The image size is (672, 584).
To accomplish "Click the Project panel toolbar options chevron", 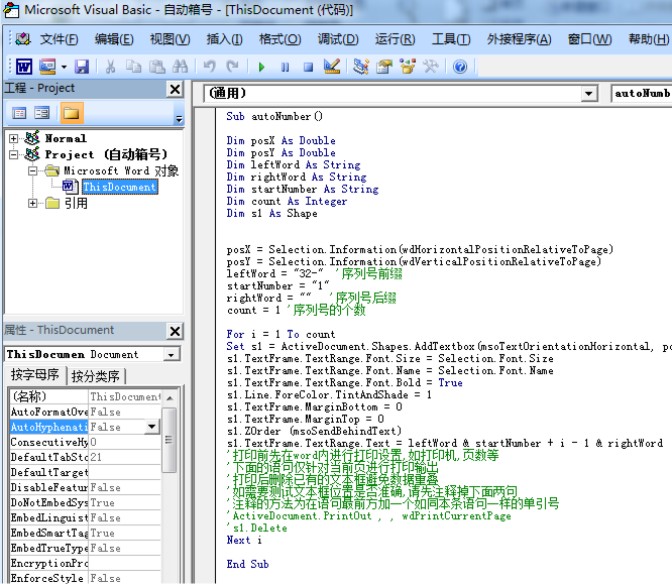I will [x=179, y=119].
